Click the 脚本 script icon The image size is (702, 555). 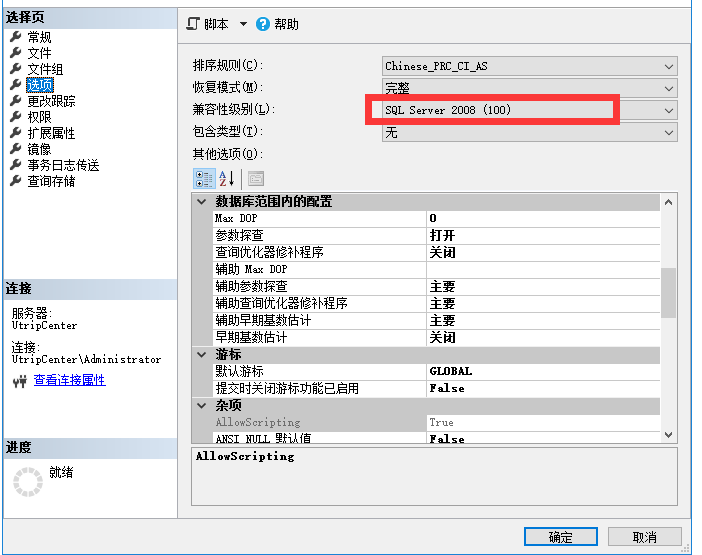click(193, 24)
